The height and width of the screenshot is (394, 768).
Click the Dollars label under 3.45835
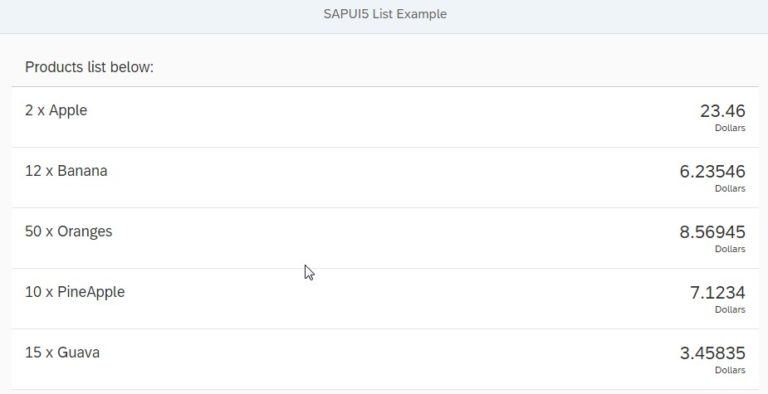pos(730,370)
